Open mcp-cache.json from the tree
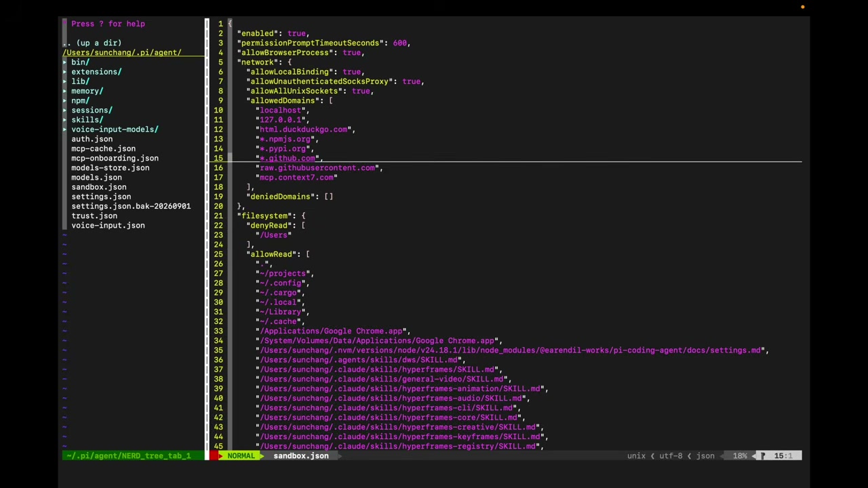This screenshot has width=868, height=488. tap(103, 148)
